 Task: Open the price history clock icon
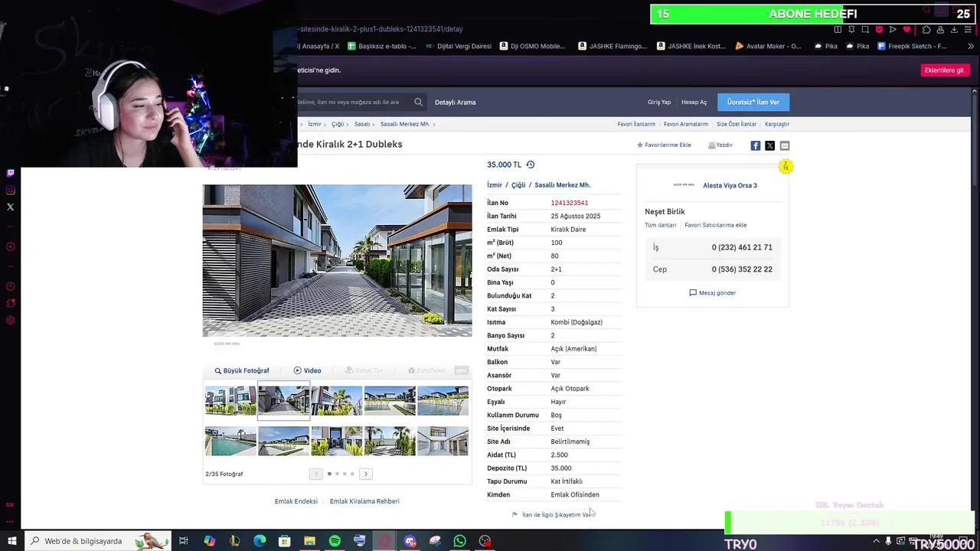[530, 165]
